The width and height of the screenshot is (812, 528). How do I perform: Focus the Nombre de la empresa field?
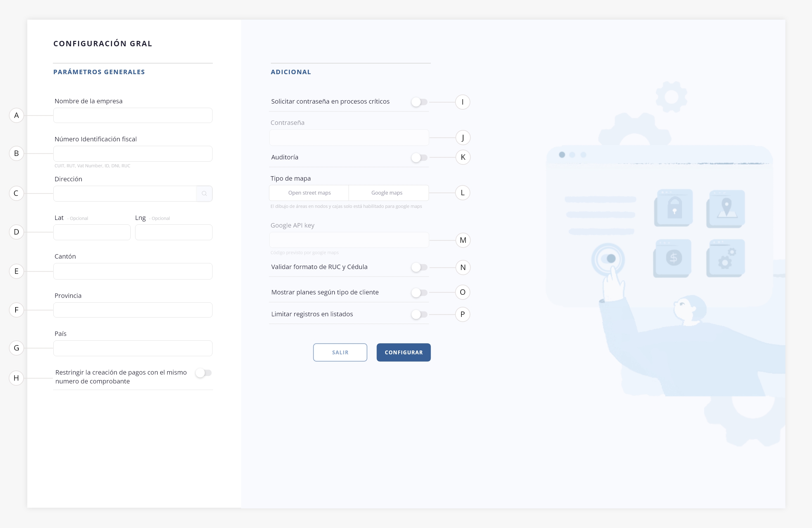click(x=133, y=116)
